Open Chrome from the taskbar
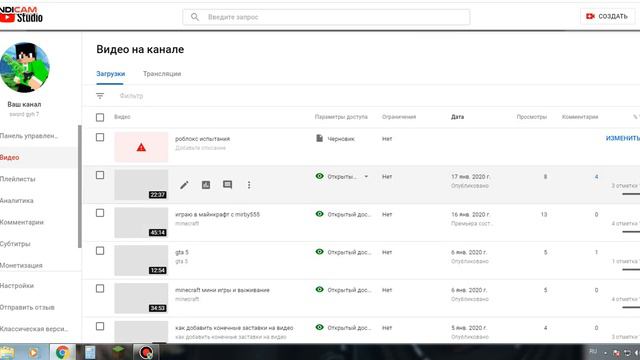This screenshot has height=360, width=640. 62,352
